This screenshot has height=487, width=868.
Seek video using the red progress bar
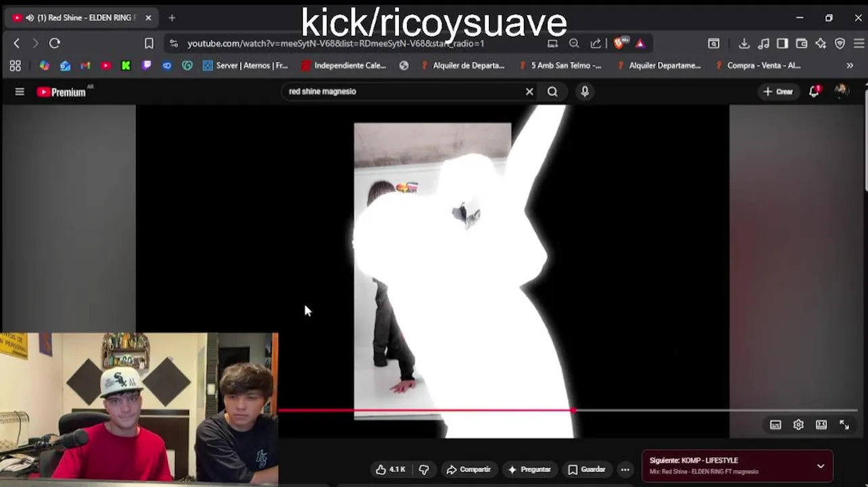[x=568, y=410]
